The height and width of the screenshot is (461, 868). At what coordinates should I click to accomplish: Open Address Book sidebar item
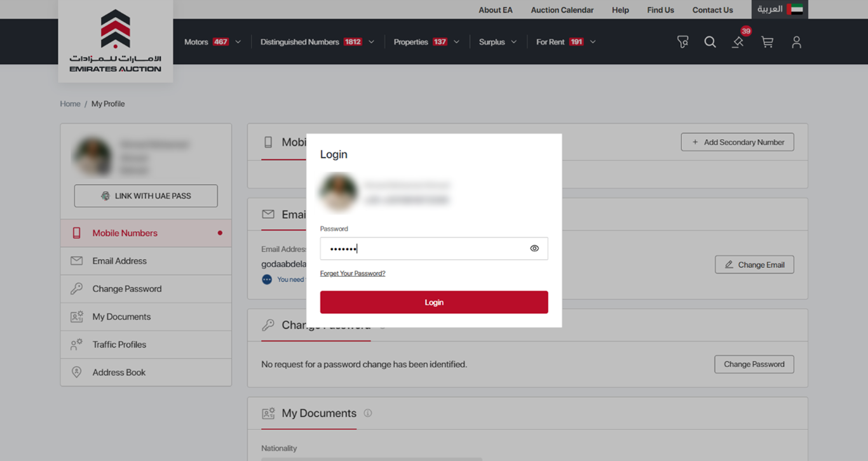(x=119, y=373)
